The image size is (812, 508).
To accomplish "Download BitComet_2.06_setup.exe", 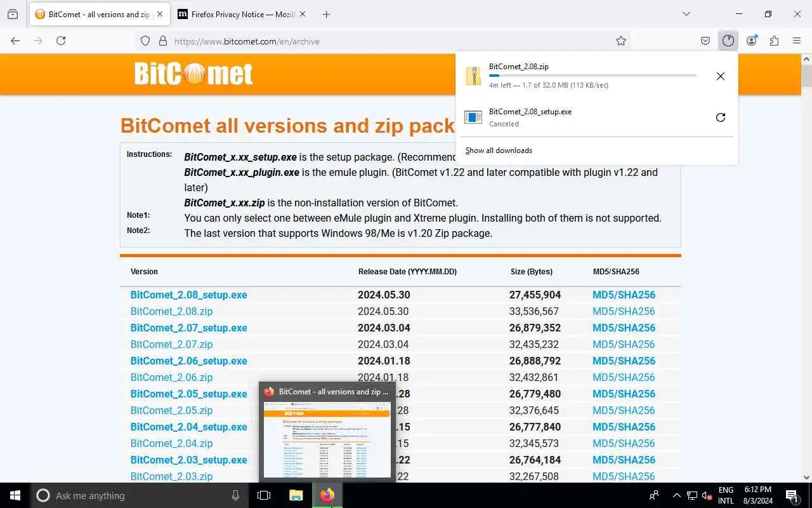I will click(188, 361).
